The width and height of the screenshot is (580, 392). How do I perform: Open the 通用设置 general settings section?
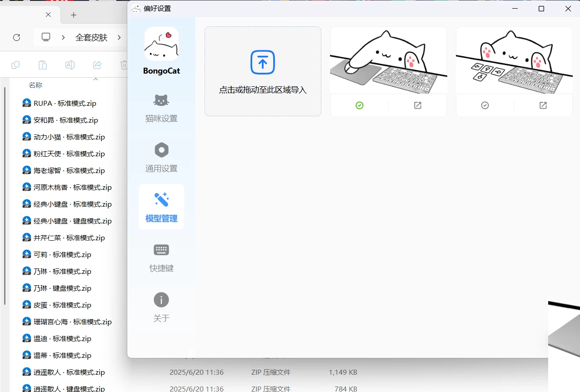click(x=161, y=159)
